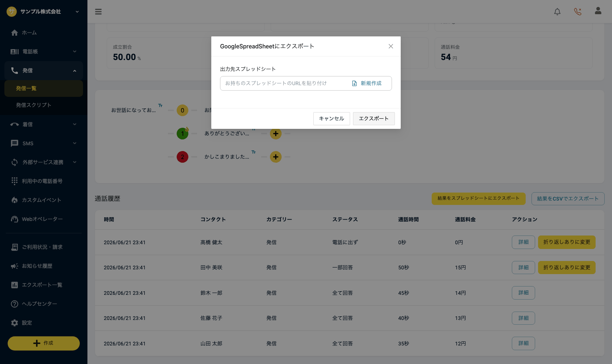Click the spreadsheet URL input field
Viewport: 612px width, 364px height.
tap(284, 83)
